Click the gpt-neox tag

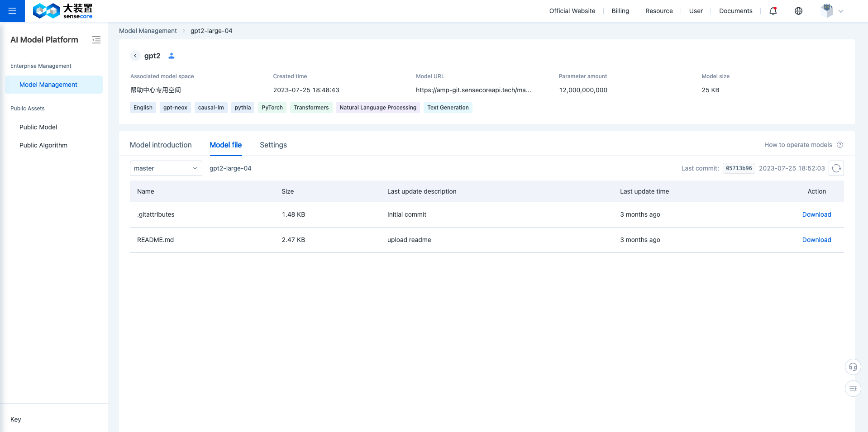pyautogui.click(x=175, y=108)
